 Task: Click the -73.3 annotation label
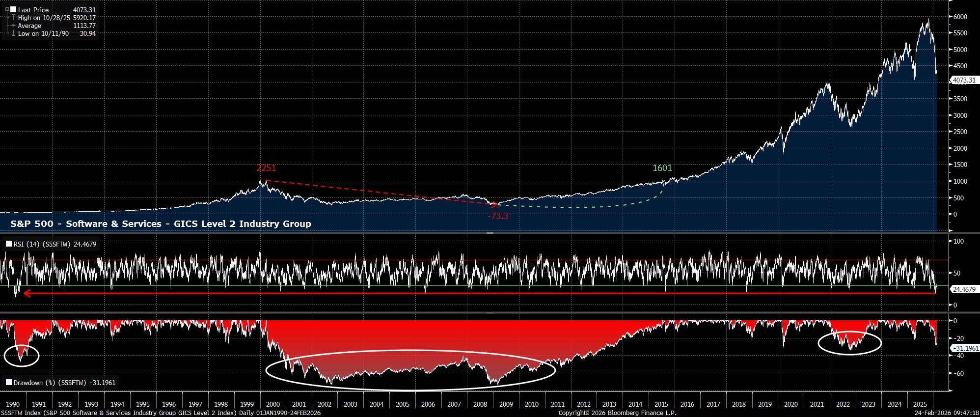point(497,216)
